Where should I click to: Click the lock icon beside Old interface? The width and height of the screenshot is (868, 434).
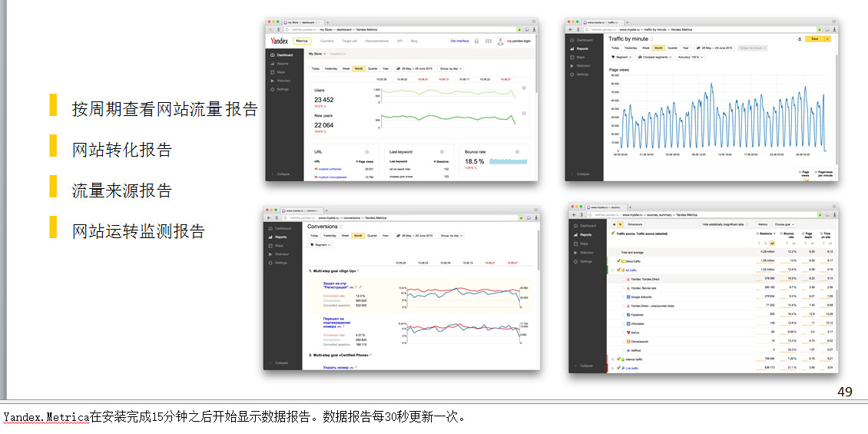pos(476,41)
